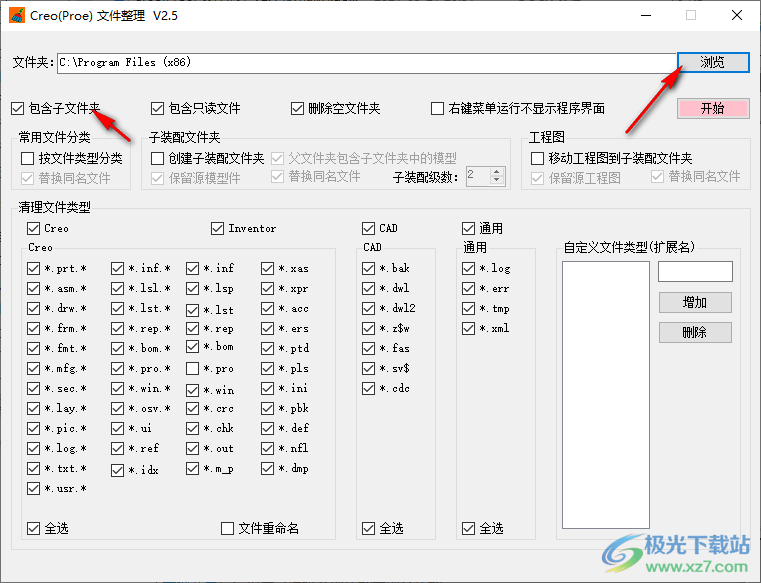The image size is (761, 583).
Task: Uncheck the *.idx file type
Action: pyautogui.click(x=117, y=470)
